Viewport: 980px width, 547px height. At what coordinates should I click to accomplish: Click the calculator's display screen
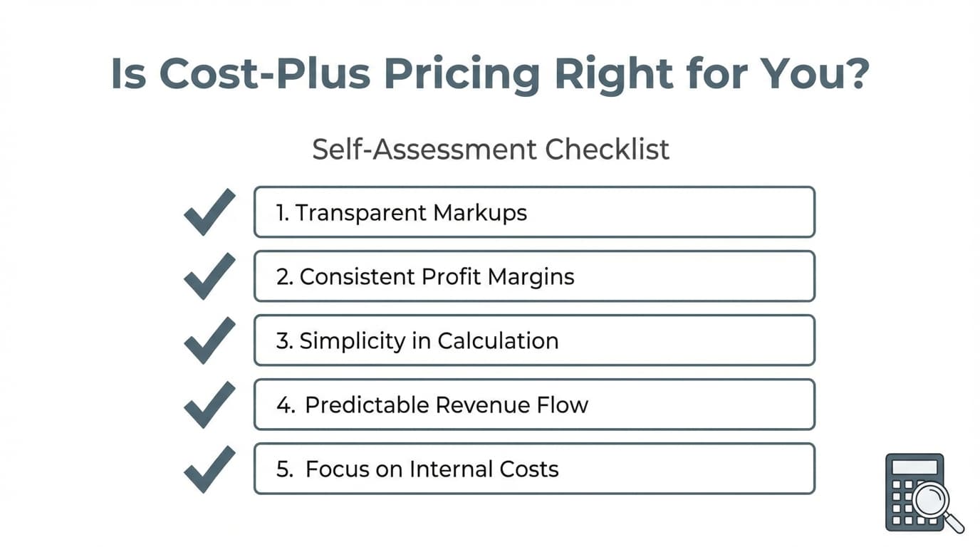click(x=914, y=467)
